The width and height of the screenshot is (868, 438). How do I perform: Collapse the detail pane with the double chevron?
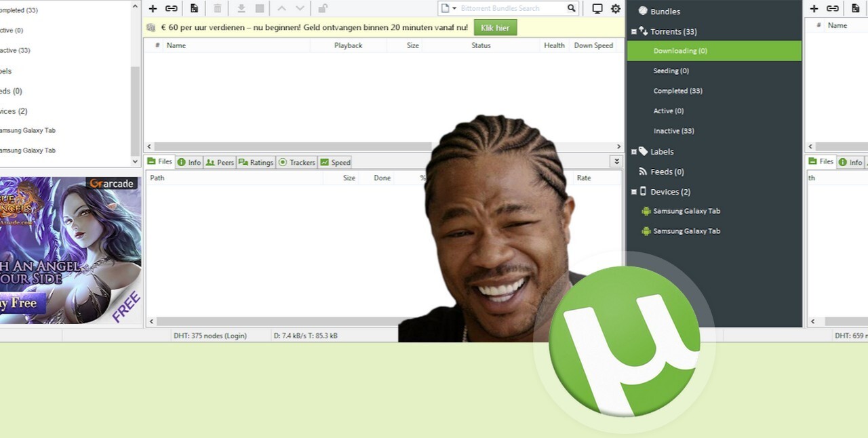[616, 161]
